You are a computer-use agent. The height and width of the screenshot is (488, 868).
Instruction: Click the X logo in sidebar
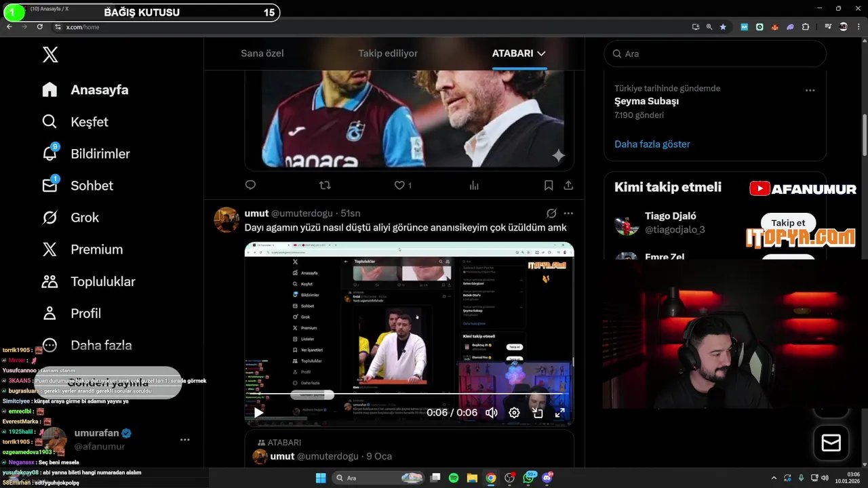pyautogui.click(x=50, y=54)
